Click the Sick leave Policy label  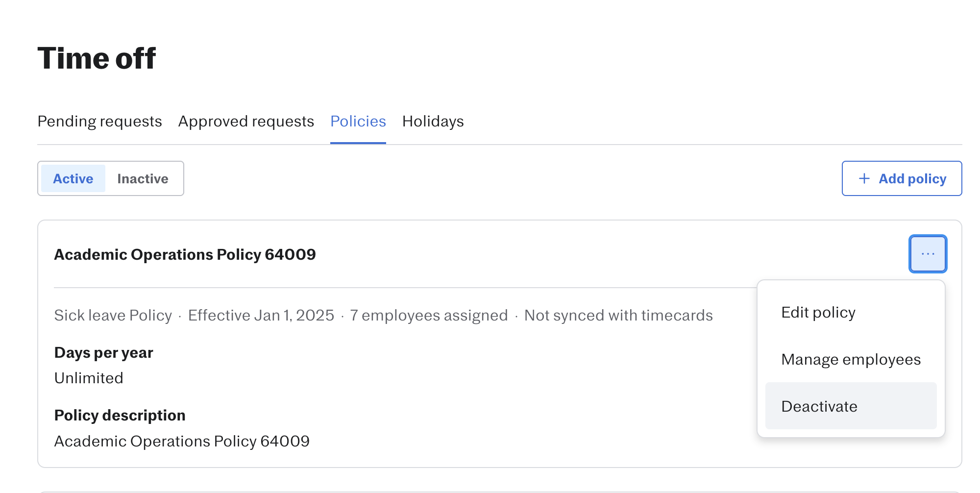point(113,315)
